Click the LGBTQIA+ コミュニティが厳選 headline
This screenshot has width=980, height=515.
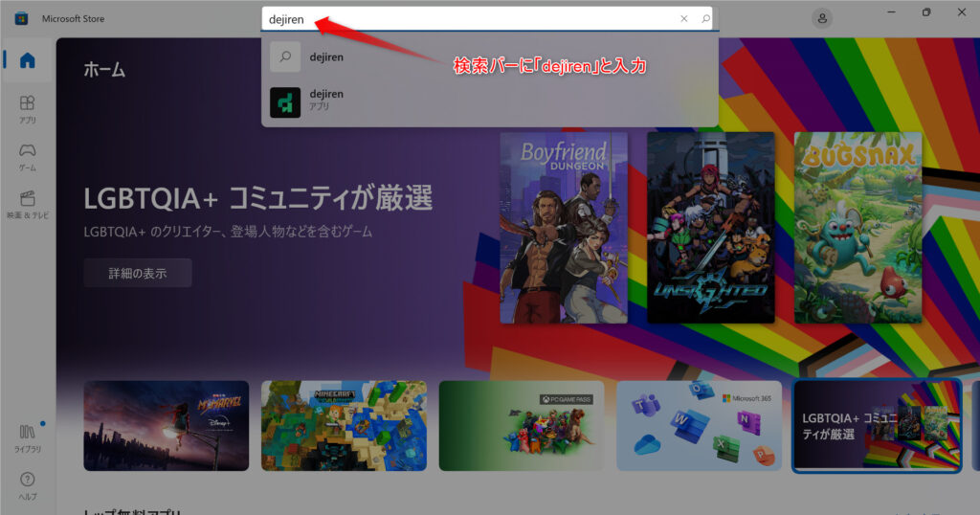(x=258, y=198)
